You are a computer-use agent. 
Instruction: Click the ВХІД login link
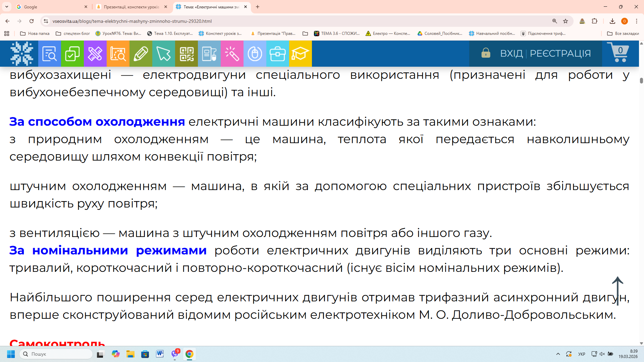[511, 53]
